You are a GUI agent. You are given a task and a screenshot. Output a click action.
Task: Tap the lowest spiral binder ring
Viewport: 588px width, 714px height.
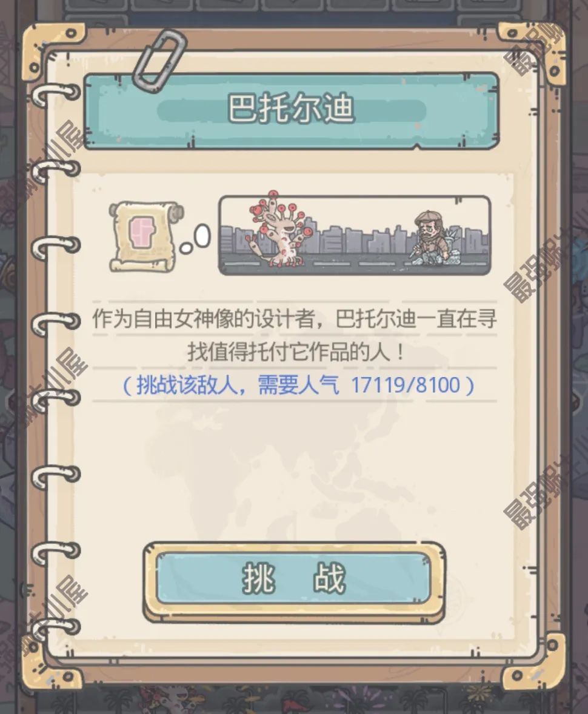pos(56,629)
